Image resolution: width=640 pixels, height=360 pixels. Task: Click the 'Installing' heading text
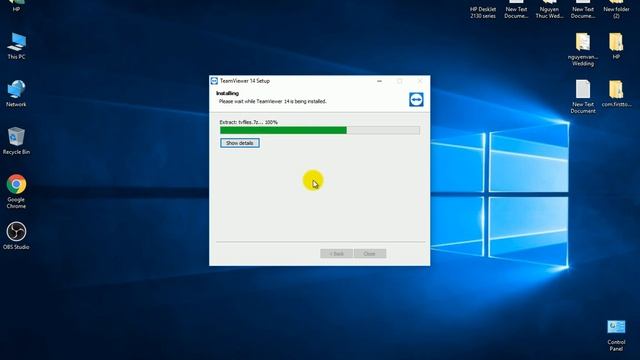pyautogui.click(x=227, y=93)
